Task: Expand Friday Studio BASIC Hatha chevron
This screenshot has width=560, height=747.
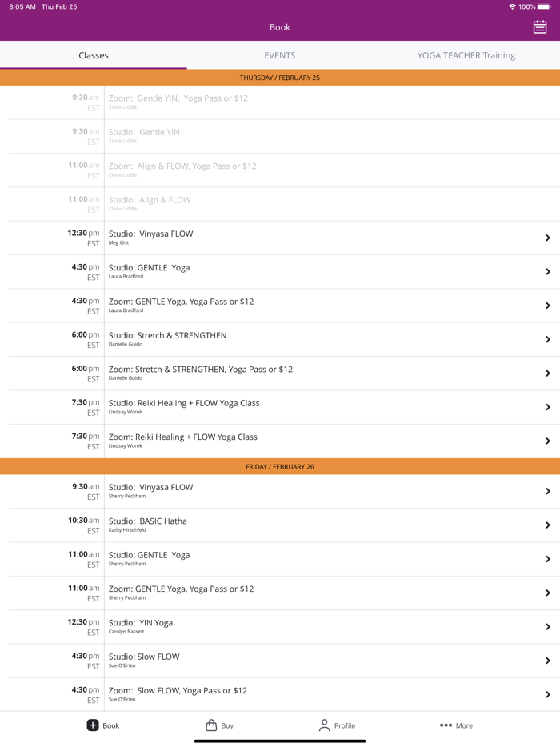Action: [548, 525]
